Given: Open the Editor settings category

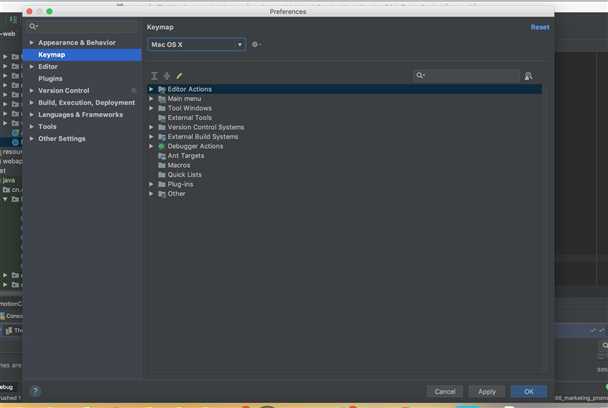Looking at the screenshot, I should coord(48,67).
